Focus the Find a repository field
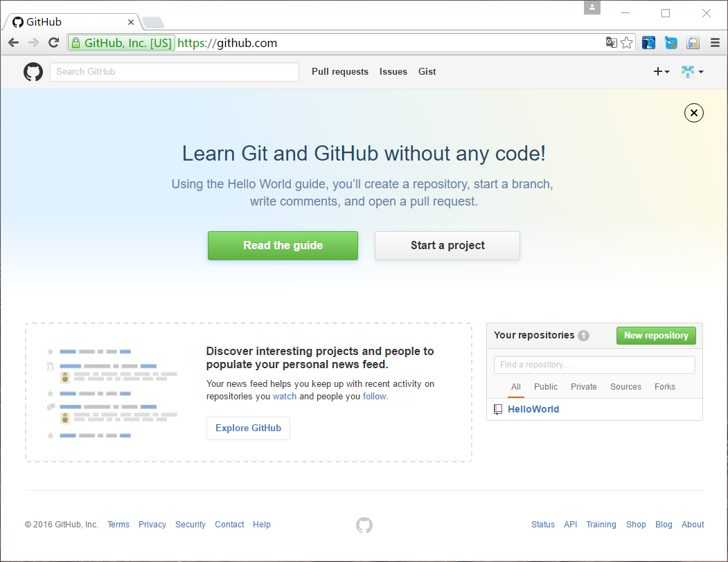Screen dimensions: 728x562 coord(594,365)
